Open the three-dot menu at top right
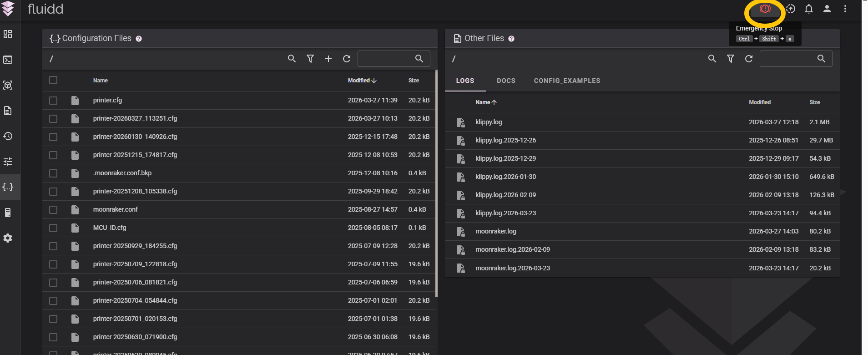 click(x=845, y=9)
